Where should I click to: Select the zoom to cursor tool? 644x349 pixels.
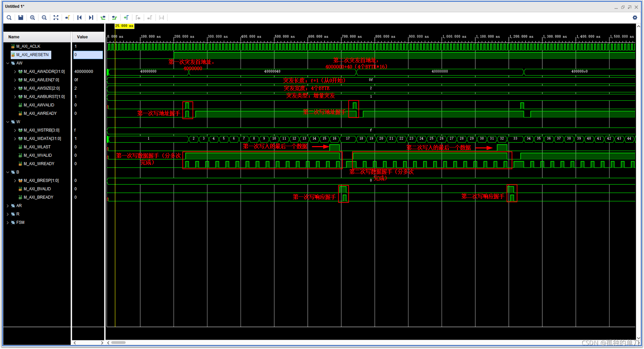click(67, 17)
